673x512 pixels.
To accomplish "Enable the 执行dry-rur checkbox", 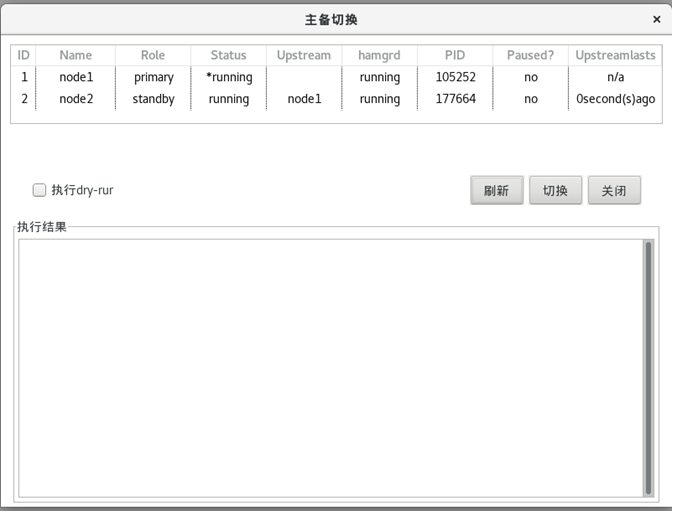I will [40, 190].
